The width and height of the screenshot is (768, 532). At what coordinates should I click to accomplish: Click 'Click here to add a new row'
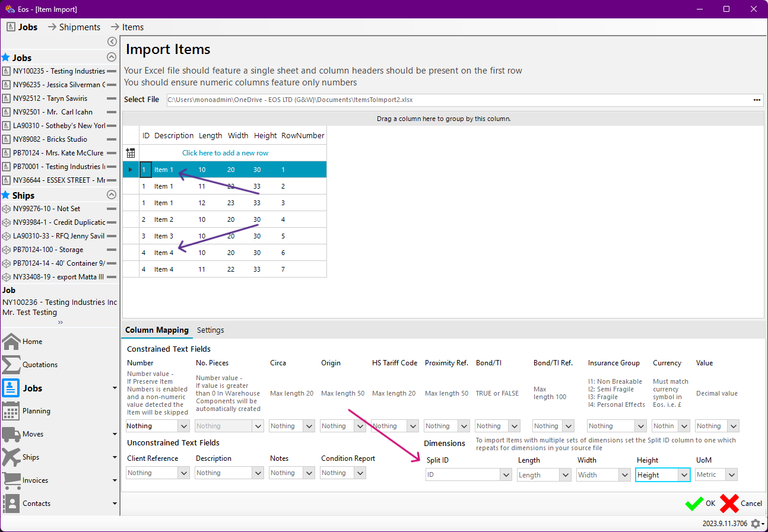[x=225, y=153]
